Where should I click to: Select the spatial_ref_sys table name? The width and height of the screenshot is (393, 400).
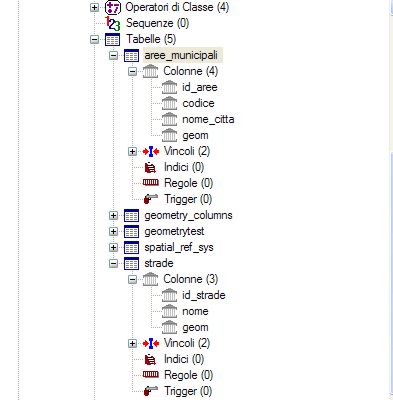coord(179,248)
